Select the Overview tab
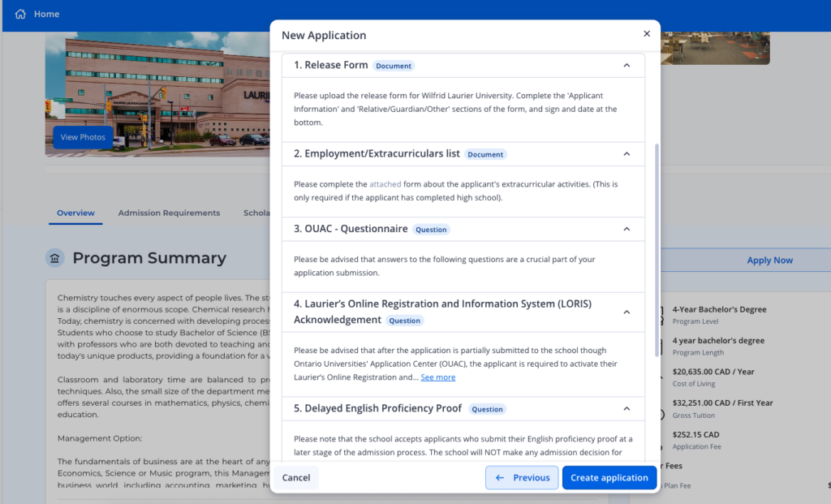 point(75,213)
